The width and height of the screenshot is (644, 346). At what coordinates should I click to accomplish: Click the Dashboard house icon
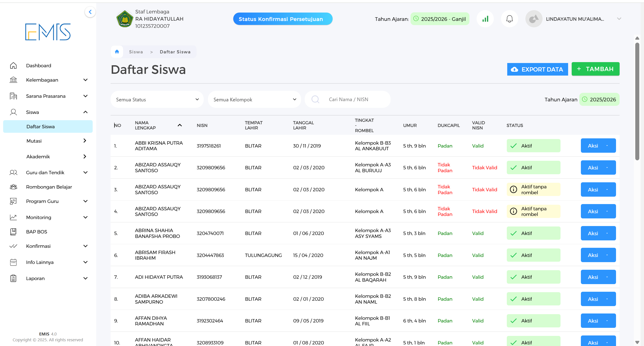click(x=13, y=66)
